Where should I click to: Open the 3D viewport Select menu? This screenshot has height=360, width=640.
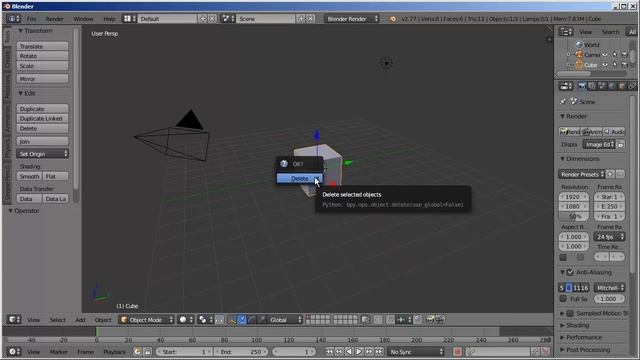click(58, 320)
